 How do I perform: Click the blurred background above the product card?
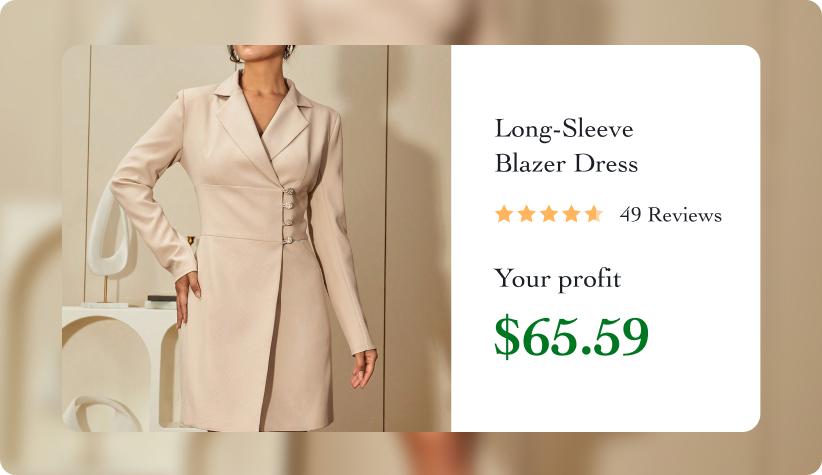click(411, 22)
